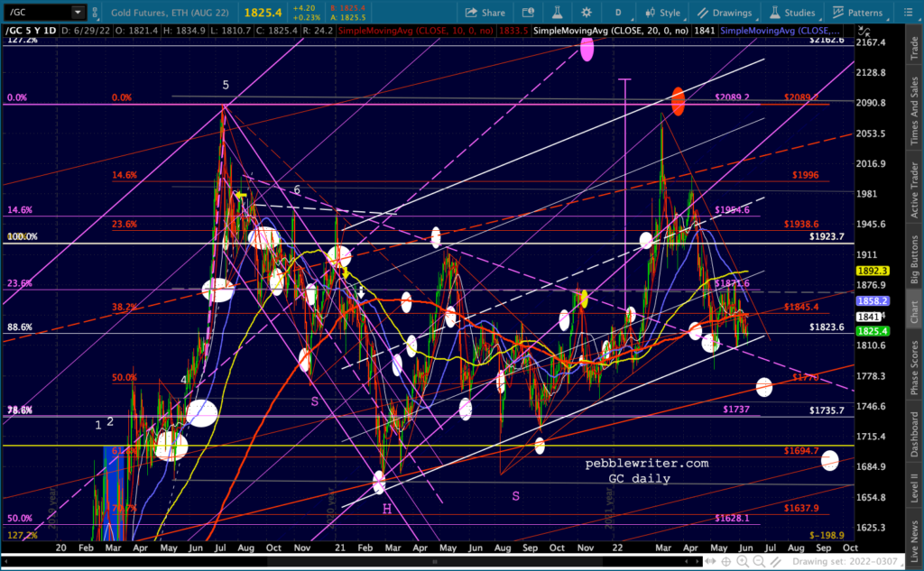Click the Trade side tab
Viewport: 924px width, 571px height.
(914, 49)
